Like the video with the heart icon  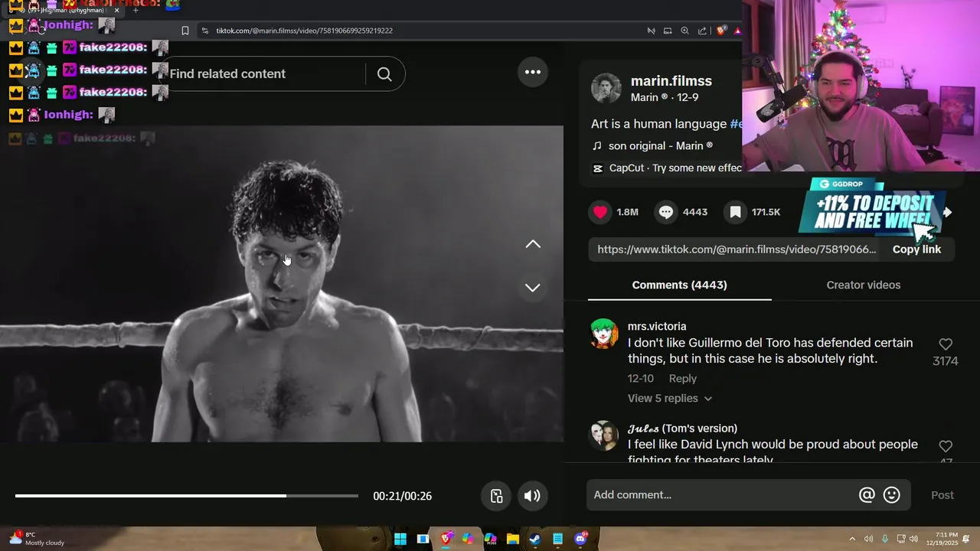tap(601, 212)
